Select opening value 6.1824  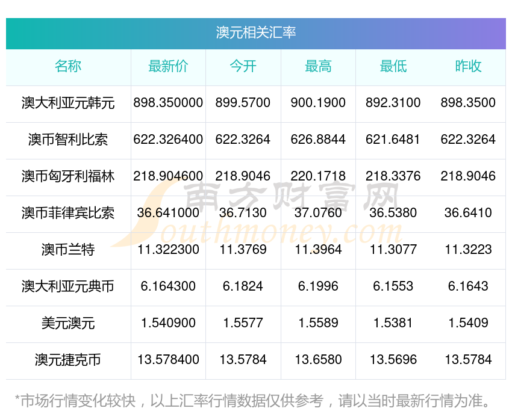point(243,286)
